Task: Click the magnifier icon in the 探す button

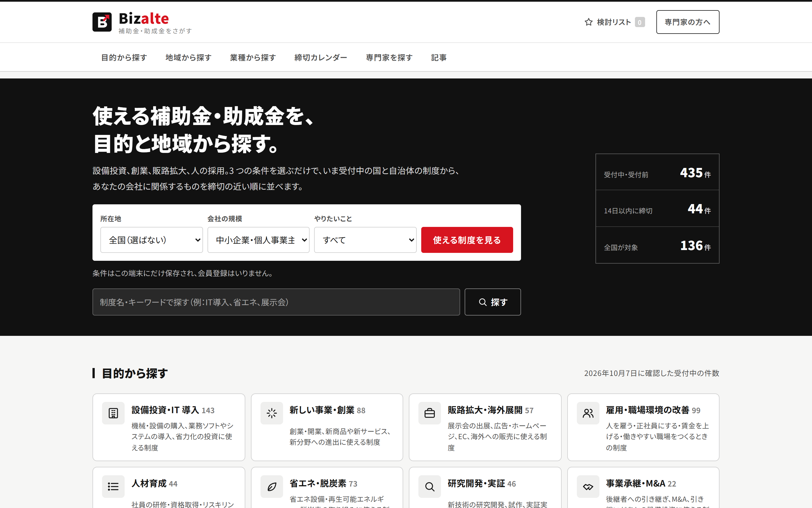Action: 482,302
